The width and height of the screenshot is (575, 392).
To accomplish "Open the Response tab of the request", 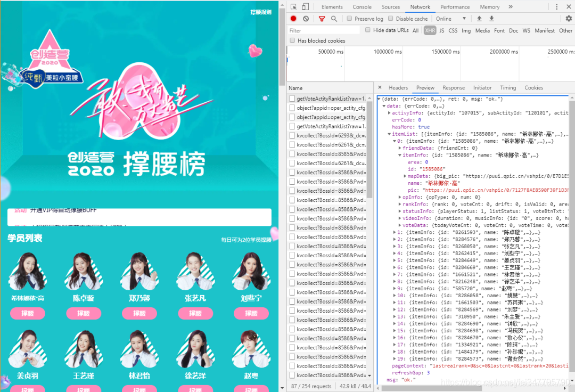I will tap(454, 88).
